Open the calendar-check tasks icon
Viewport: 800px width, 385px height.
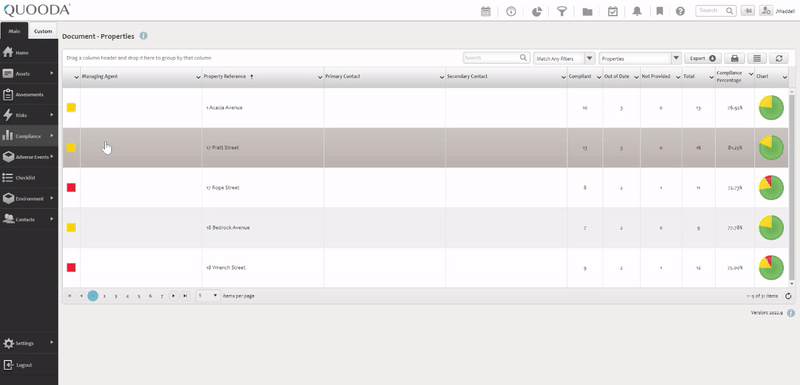click(x=613, y=11)
